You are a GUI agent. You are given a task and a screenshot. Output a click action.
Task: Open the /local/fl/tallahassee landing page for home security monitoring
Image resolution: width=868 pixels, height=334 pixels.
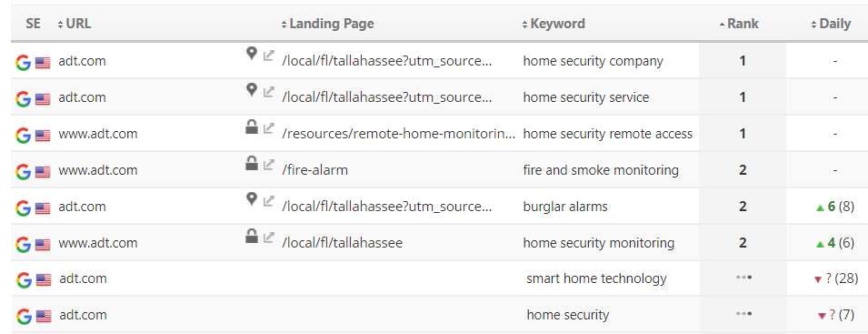[x=342, y=243]
